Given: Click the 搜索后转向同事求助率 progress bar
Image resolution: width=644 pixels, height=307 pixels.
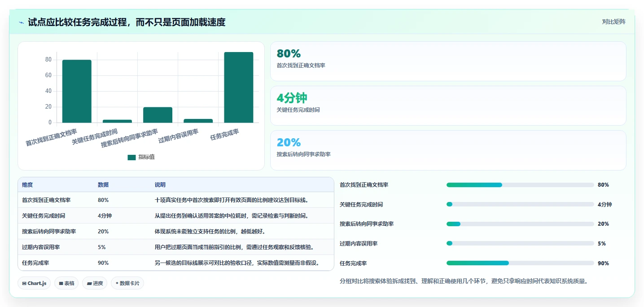Looking at the screenshot, I should (520, 224).
